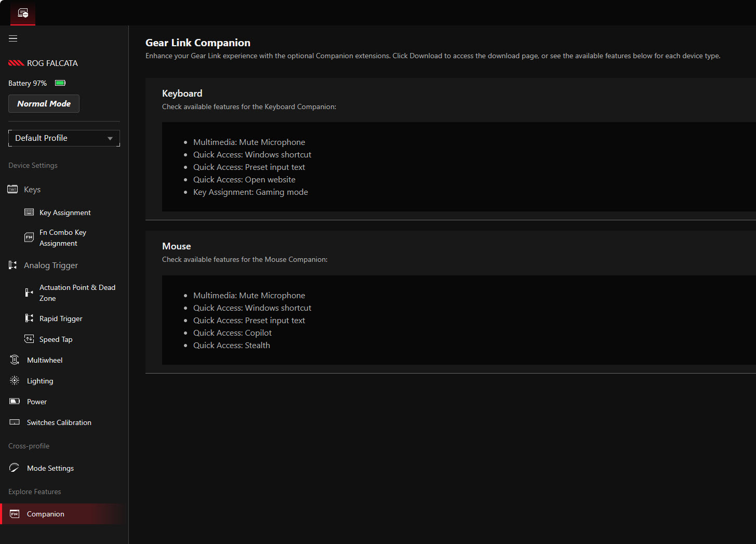Viewport: 756px width, 544px height.
Task: Click the Keyboard section heading
Action: (182, 94)
